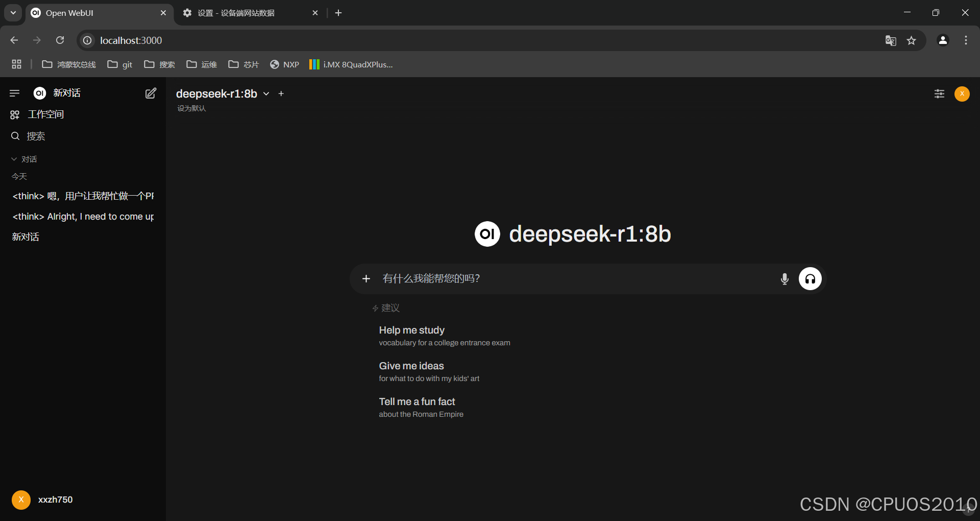Viewport: 980px width, 521px height.
Task: Start a new chat with the pencil icon
Action: [151, 93]
